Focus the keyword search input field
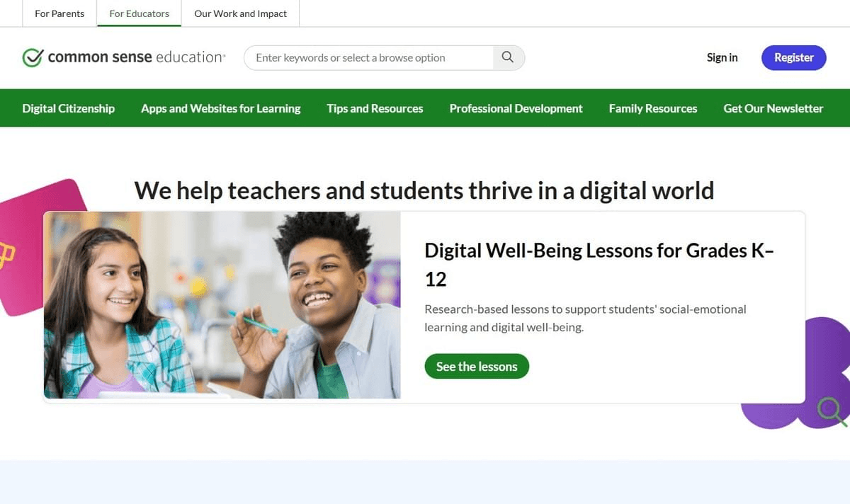The height and width of the screenshot is (504, 850). pyautogui.click(x=368, y=57)
